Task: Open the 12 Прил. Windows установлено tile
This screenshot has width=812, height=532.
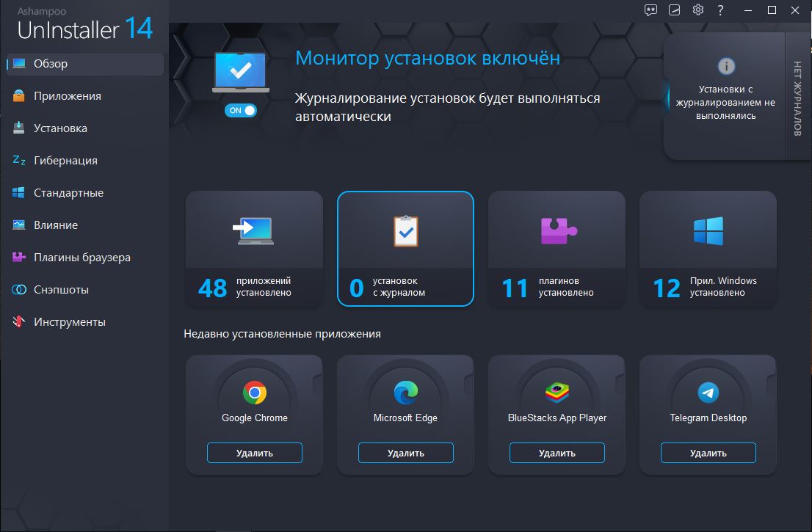Action: [x=708, y=249]
